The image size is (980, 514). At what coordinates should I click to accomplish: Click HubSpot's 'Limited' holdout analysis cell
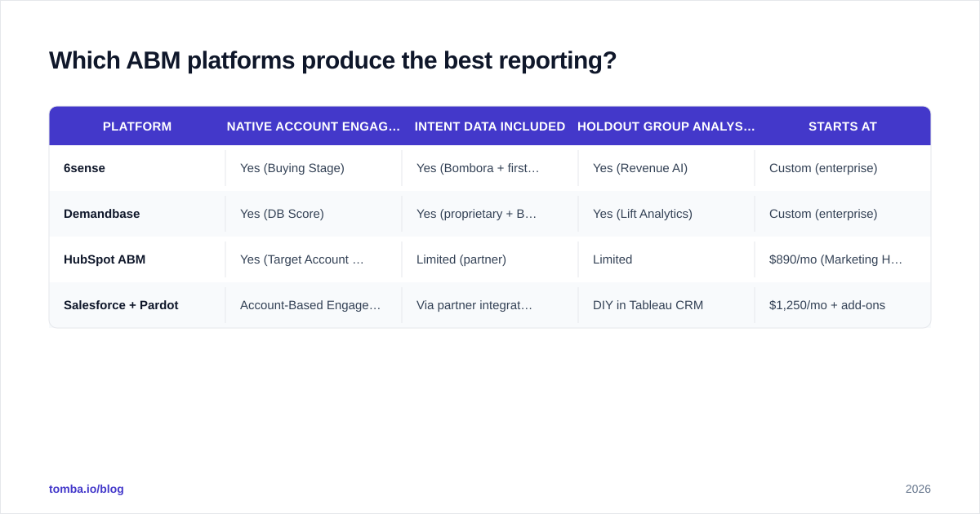click(x=666, y=259)
